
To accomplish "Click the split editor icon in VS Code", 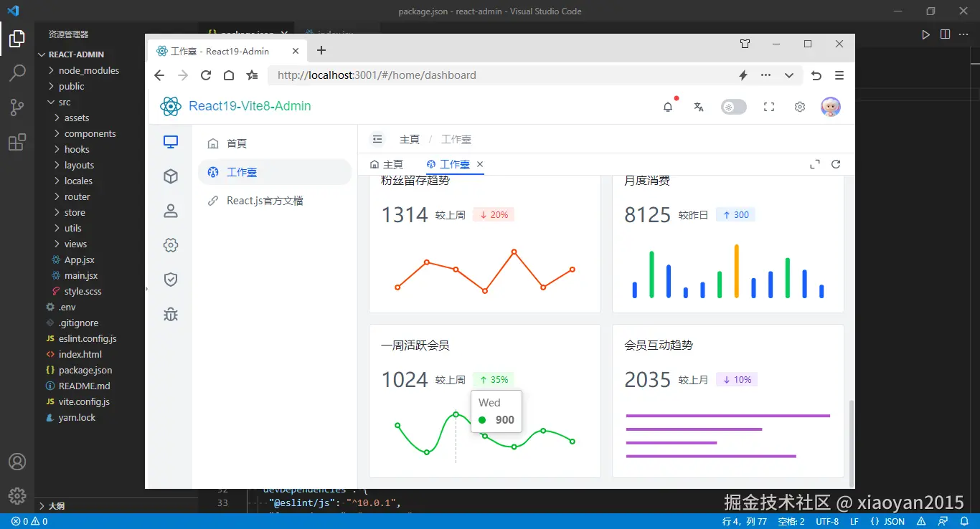I will [946, 34].
